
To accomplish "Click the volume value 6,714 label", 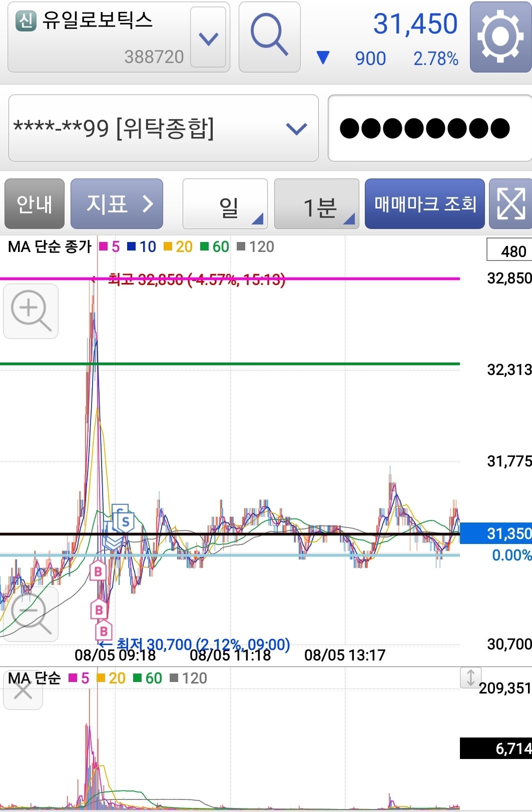I will 496,748.
